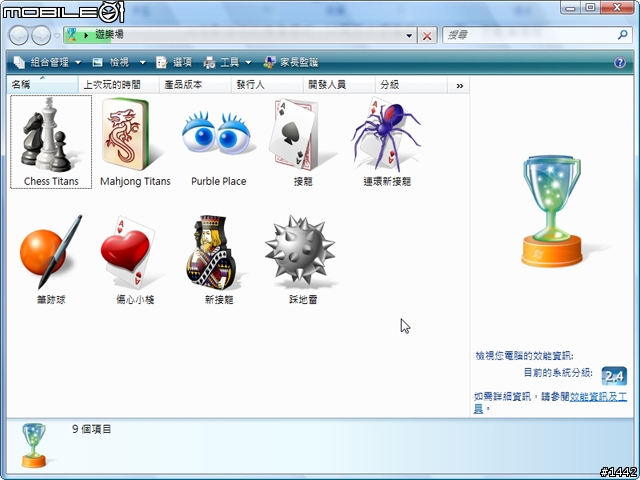Click the 傷心小棧 name label
This screenshot has height=480, width=640.
[x=135, y=300]
